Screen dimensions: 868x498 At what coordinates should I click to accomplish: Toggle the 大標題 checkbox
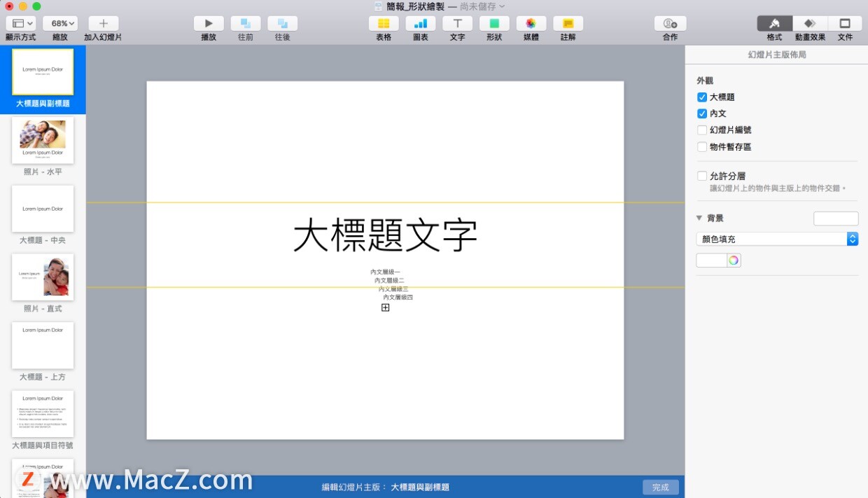coord(702,97)
